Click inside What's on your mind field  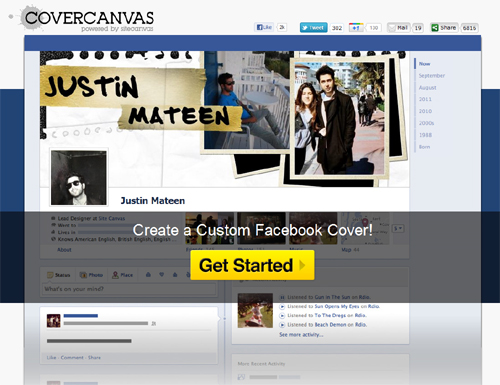click(x=129, y=289)
